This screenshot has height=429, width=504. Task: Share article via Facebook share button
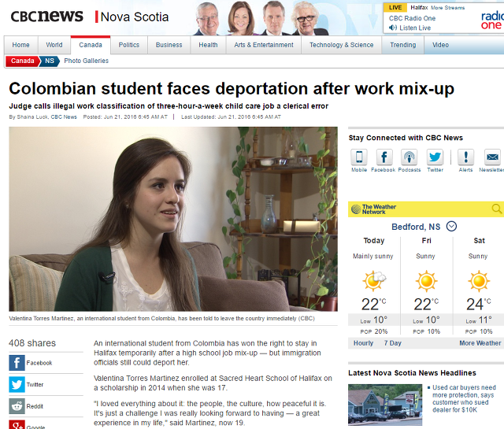pyautogui.click(x=17, y=363)
